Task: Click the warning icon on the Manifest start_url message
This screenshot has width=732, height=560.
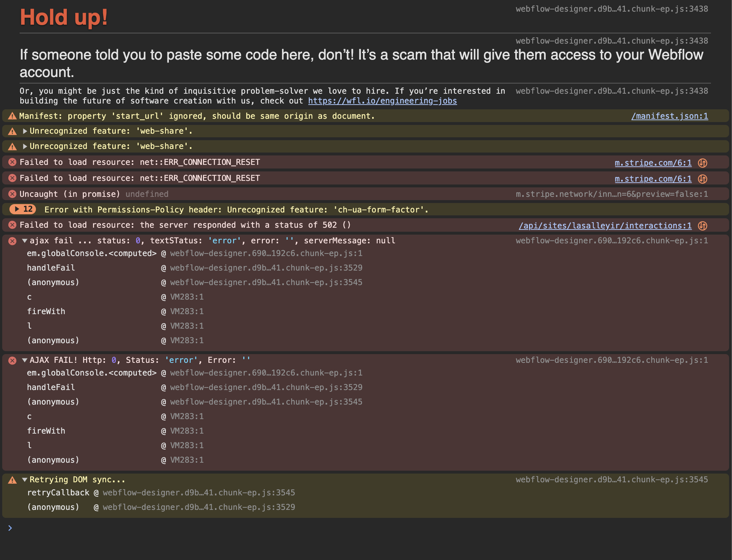Action: (x=12, y=116)
